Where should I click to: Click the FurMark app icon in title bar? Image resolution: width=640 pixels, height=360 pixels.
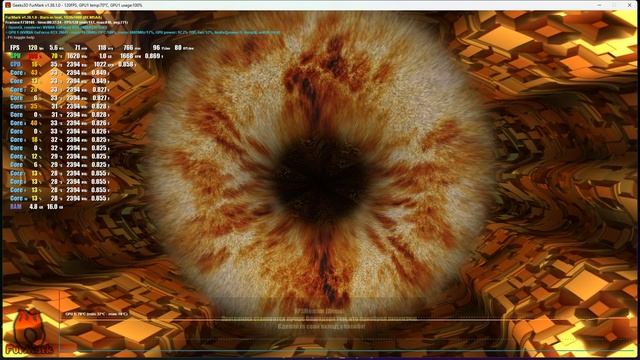click(x=7, y=5)
